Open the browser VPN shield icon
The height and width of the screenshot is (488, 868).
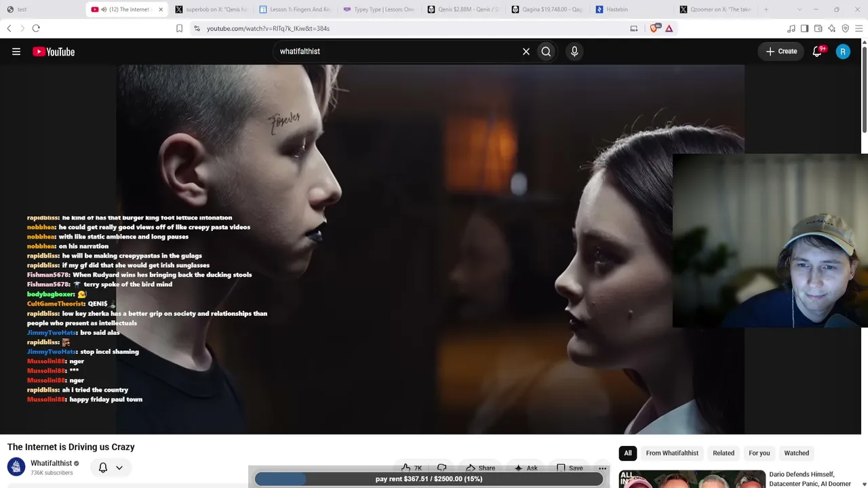(x=846, y=28)
